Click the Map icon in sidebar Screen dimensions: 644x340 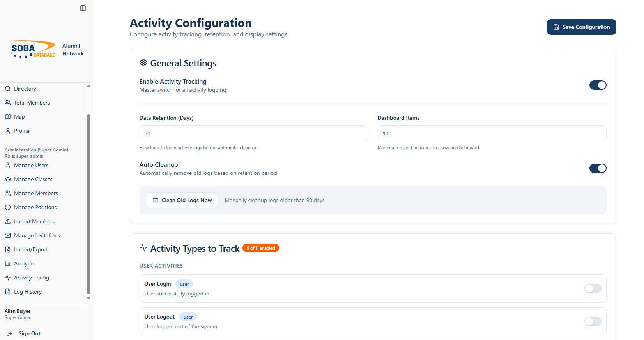coord(8,117)
